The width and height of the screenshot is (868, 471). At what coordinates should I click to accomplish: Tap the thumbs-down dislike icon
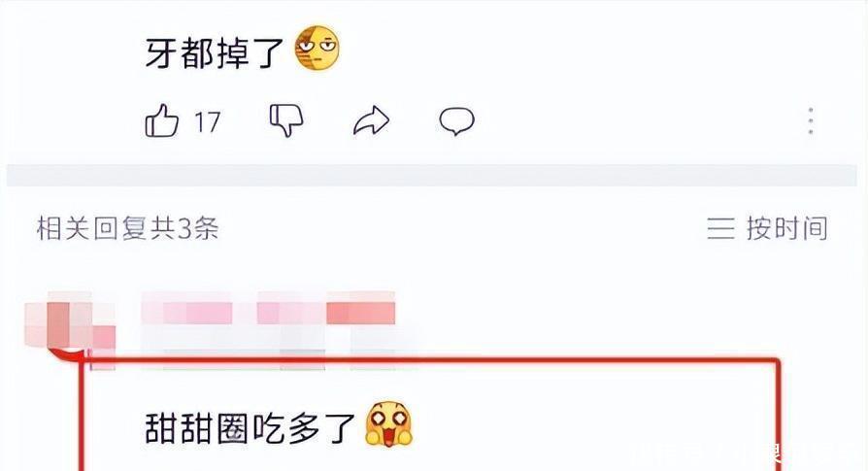tap(286, 120)
